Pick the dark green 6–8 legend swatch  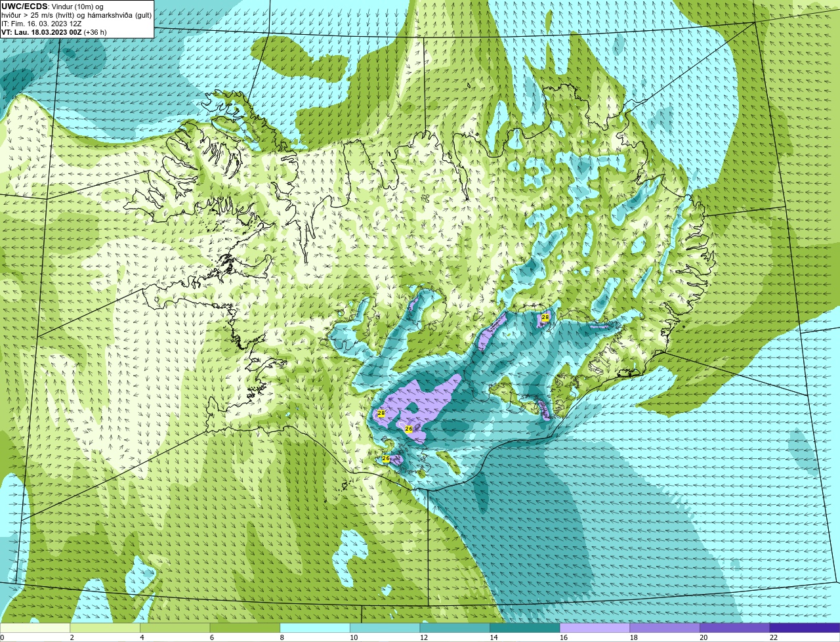pyautogui.click(x=245, y=628)
